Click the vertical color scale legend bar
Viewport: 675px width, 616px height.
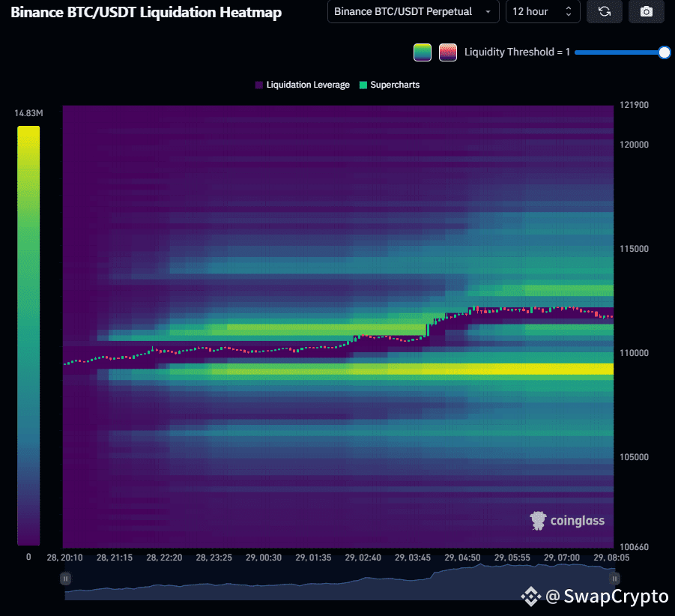[x=28, y=335]
